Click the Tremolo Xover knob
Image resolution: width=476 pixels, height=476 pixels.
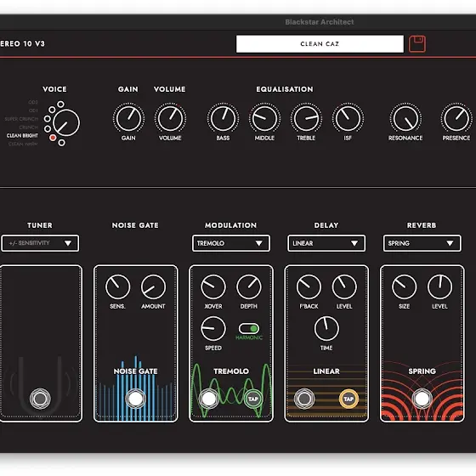[213, 287]
